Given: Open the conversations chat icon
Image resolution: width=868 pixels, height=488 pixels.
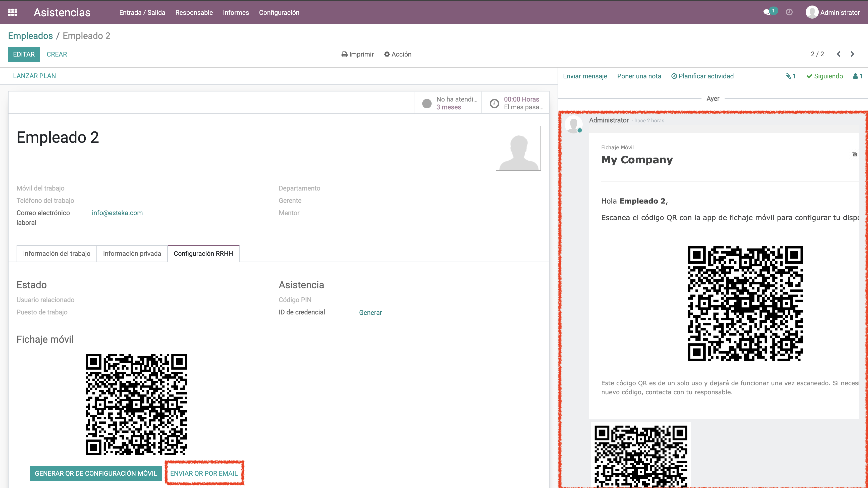Looking at the screenshot, I should click(x=767, y=13).
